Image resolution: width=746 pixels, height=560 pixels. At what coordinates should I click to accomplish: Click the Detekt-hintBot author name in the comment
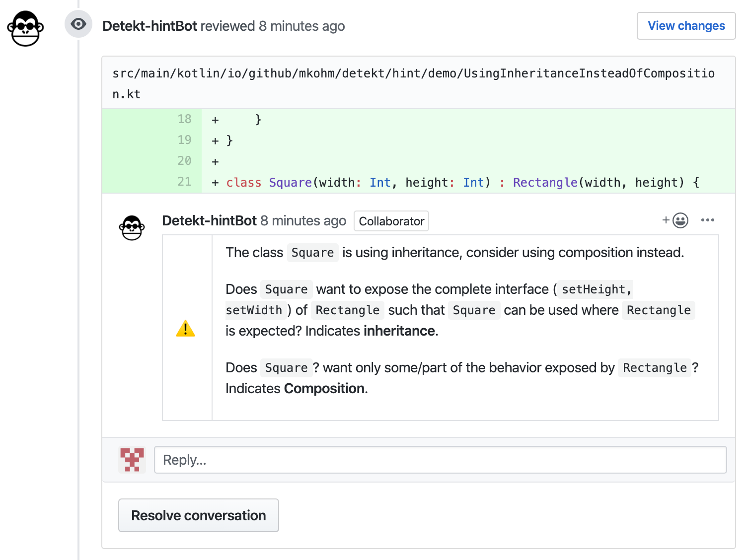click(209, 220)
